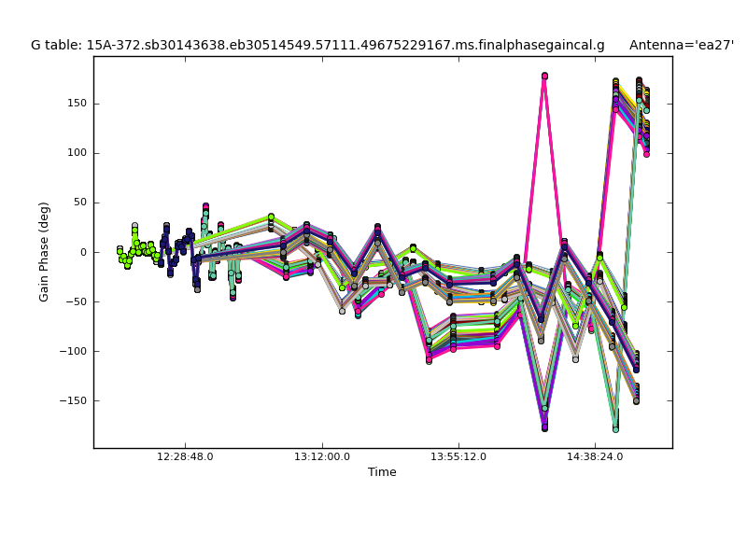Image resolution: width=747 pixels, height=560 pixels.
Task: Click the Antenna='ea27' label
Action: click(x=681, y=45)
